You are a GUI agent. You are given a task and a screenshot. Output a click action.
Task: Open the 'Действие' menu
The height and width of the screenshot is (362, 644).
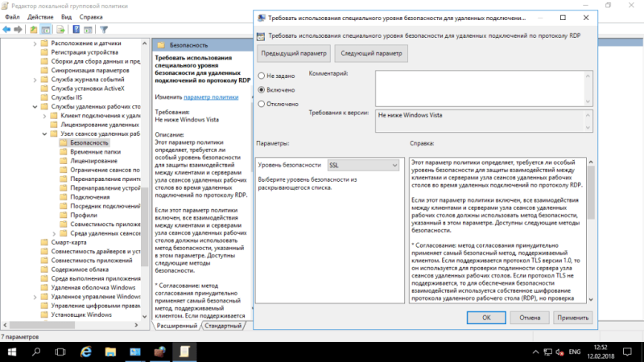click(40, 17)
